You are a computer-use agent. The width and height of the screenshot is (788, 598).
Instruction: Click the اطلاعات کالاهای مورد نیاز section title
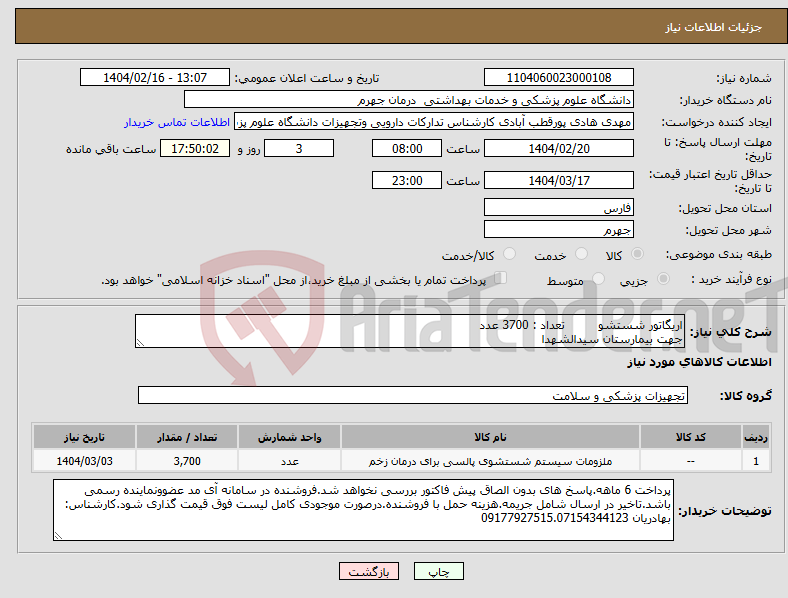(x=699, y=362)
